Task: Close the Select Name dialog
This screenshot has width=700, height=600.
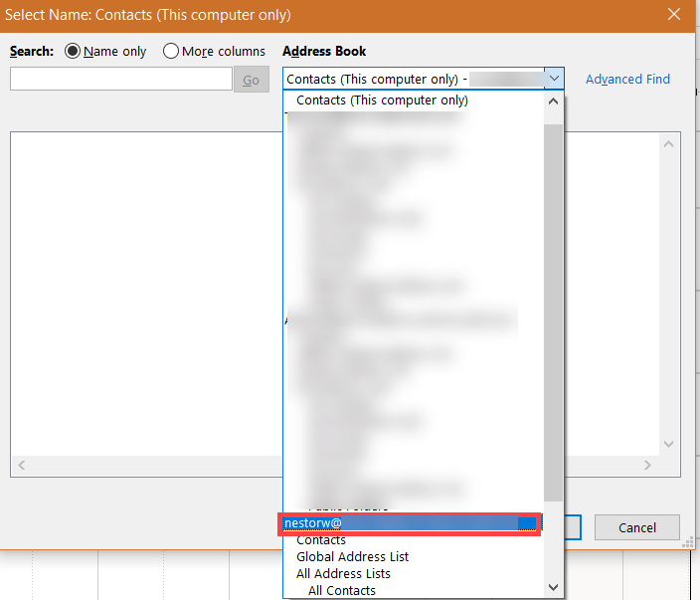Action: tap(674, 14)
